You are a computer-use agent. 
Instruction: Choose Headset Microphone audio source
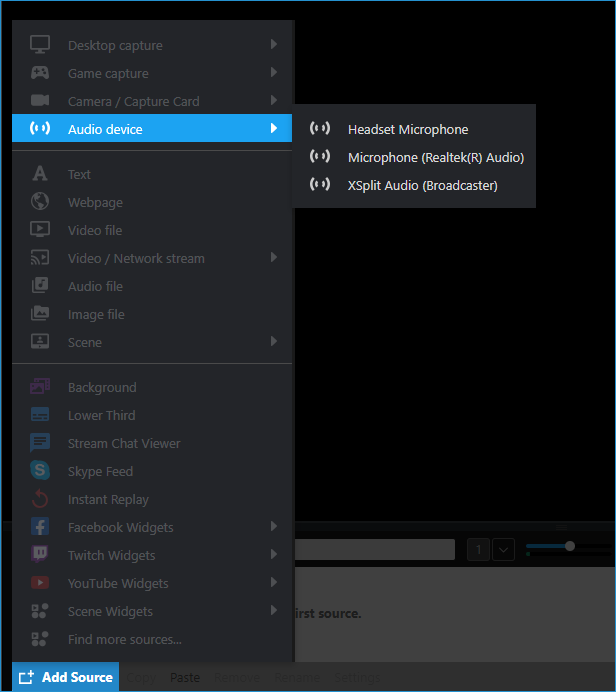click(414, 129)
